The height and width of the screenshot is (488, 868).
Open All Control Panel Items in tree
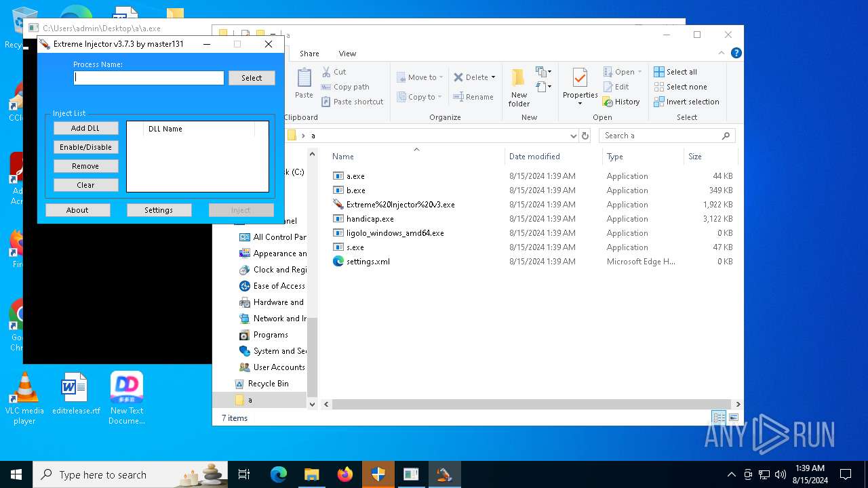pyautogui.click(x=273, y=237)
